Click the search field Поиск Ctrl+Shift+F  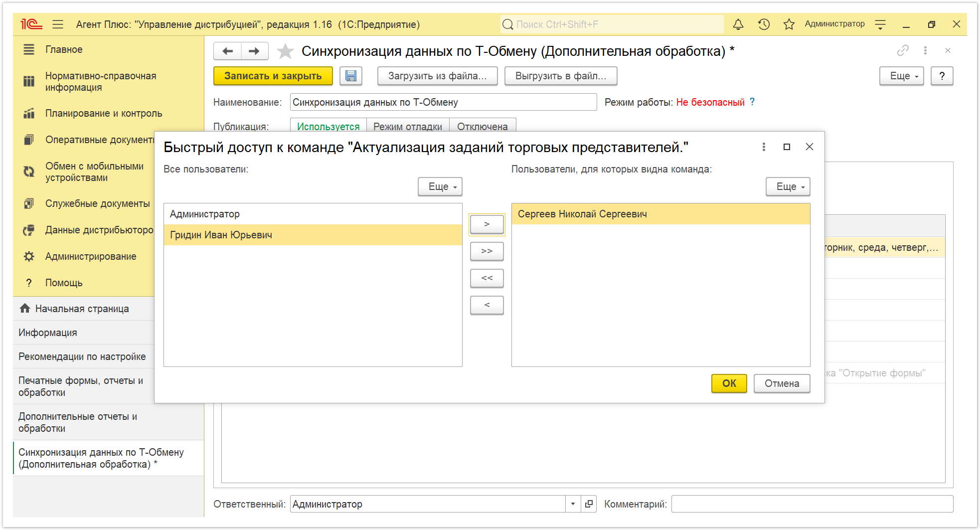pyautogui.click(x=612, y=24)
